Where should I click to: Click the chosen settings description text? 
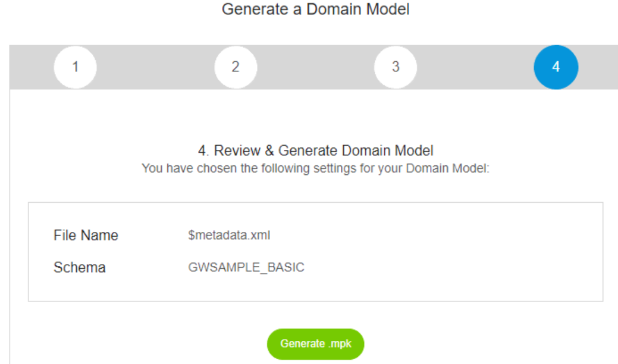tap(316, 168)
